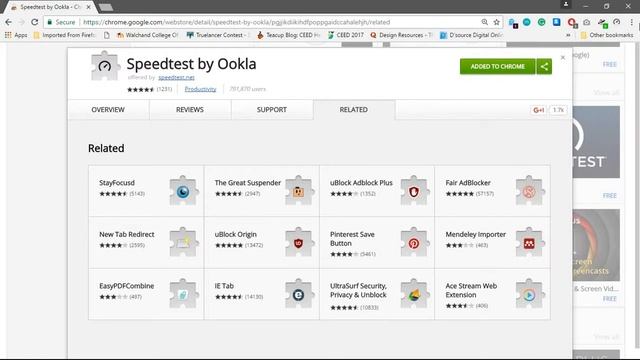
Task: Click the IE Tab title text
Action: (x=224, y=286)
